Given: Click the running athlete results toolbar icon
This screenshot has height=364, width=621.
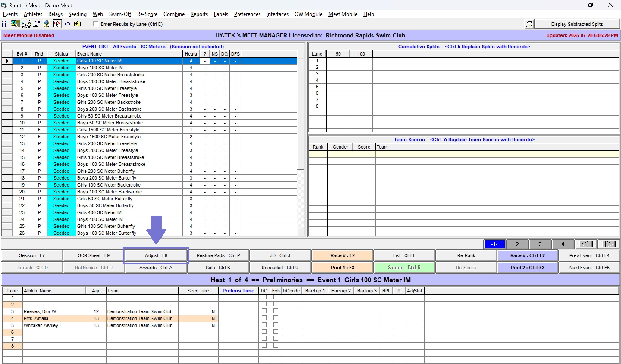Looking at the screenshot, I should 15,24.
